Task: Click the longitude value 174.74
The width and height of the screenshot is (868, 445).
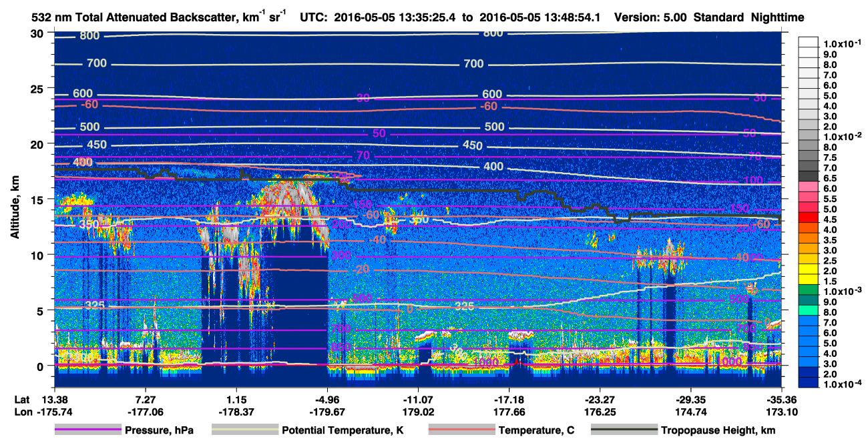Action: (690, 412)
